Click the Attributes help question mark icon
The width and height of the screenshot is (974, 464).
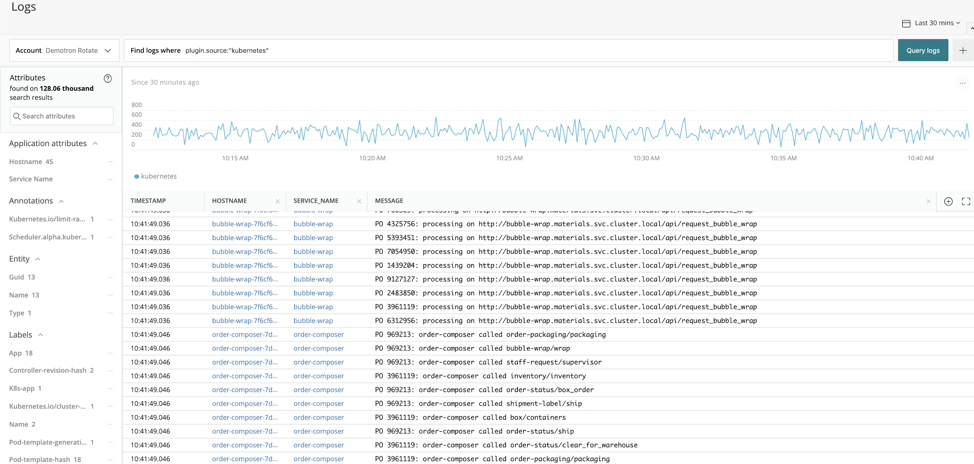click(x=107, y=78)
